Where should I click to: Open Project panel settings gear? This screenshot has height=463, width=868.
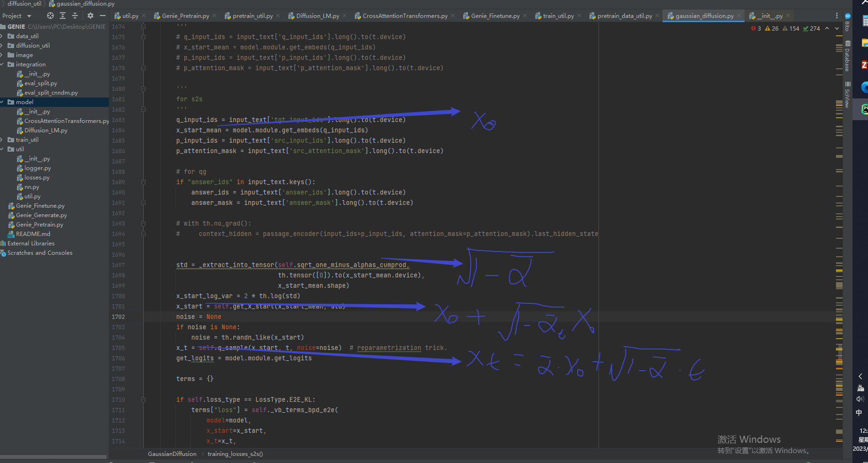pos(90,16)
